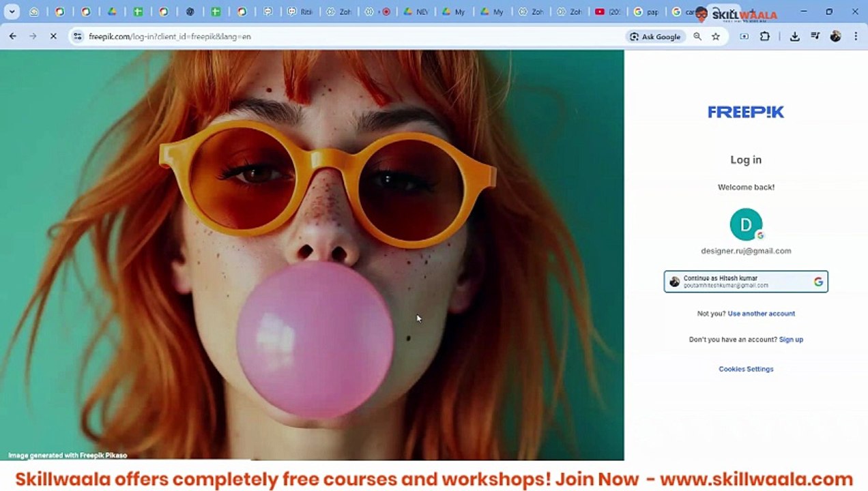Open 'Cookies Settings' link
Viewport: 868px width, 491px height.
[x=746, y=369]
